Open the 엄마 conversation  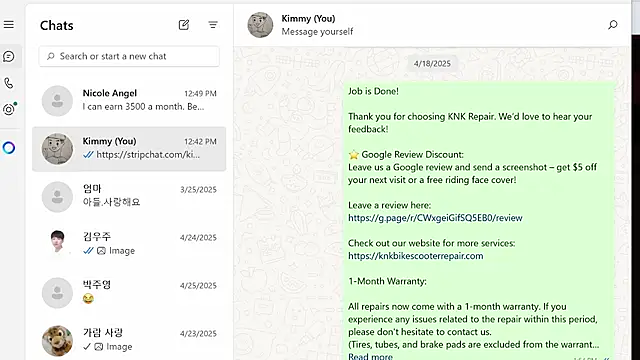129,196
